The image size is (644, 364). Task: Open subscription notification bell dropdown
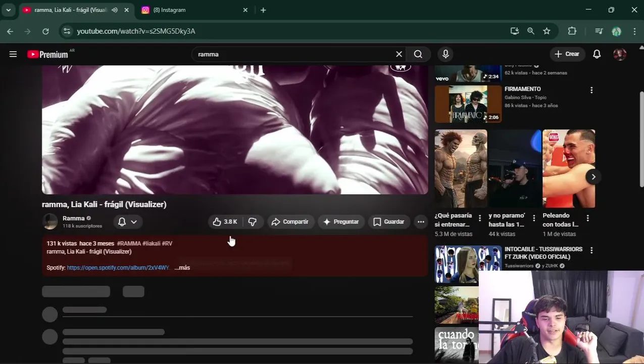tap(127, 222)
